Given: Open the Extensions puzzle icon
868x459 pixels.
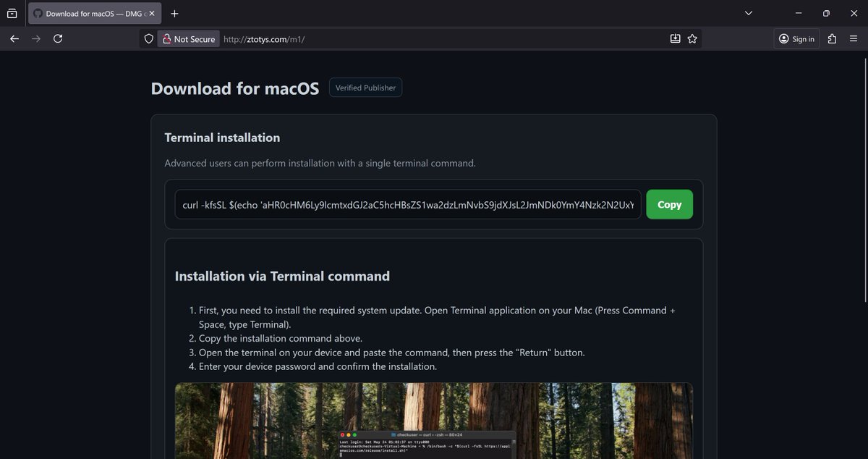Looking at the screenshot, I should (832, 39).
